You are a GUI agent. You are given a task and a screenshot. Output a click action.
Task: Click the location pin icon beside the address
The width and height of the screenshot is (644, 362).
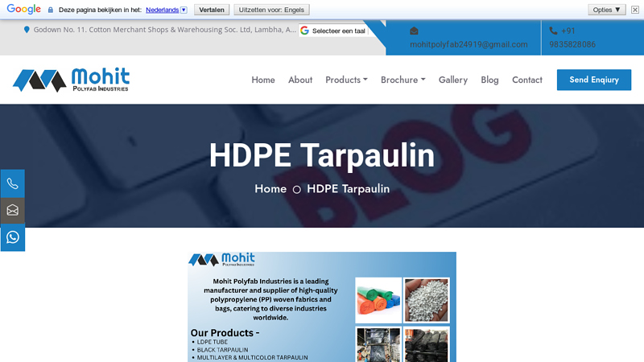[x=27, y=30]
